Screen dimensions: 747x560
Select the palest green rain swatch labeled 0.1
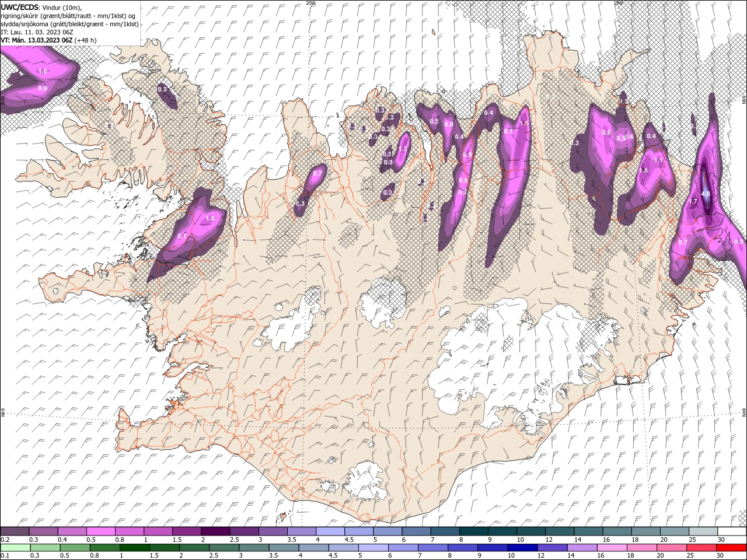pos(15,548)
